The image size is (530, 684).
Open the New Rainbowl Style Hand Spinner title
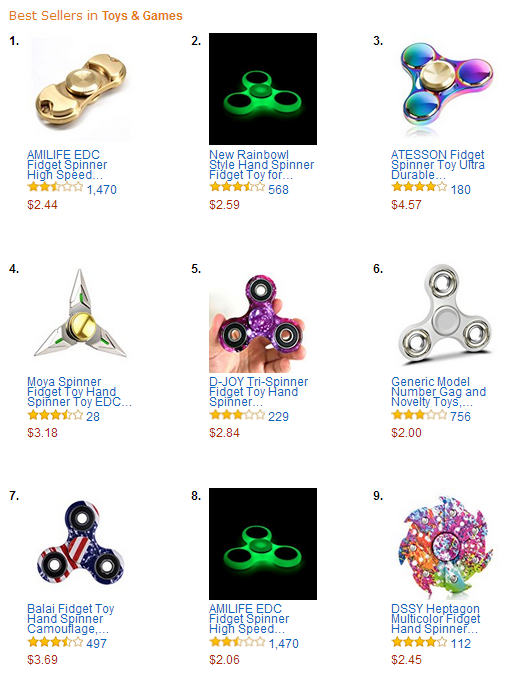[261, 165]
